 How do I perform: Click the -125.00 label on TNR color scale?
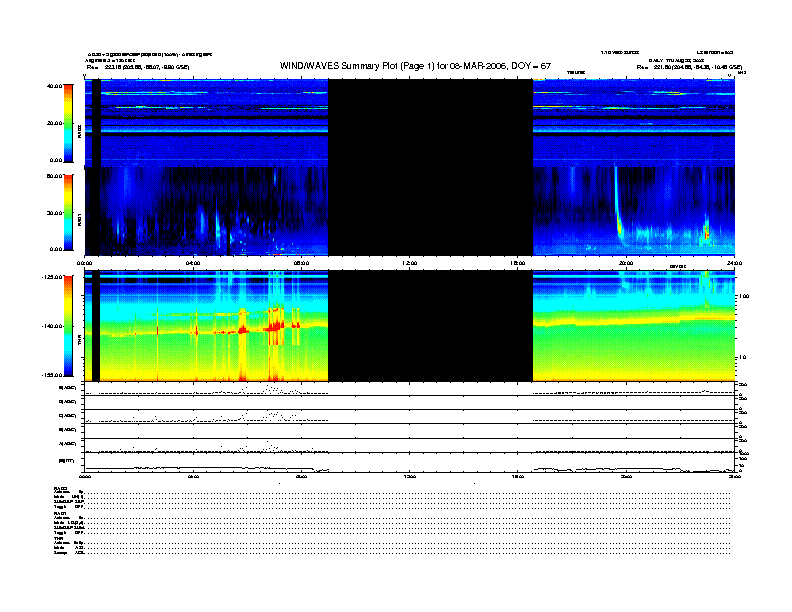53,277
